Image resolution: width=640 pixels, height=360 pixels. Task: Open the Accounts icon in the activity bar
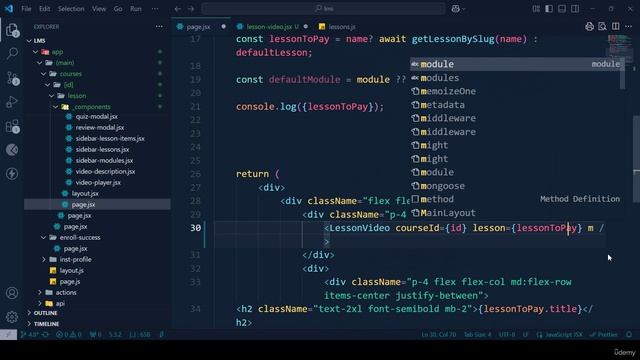(12, 293)
